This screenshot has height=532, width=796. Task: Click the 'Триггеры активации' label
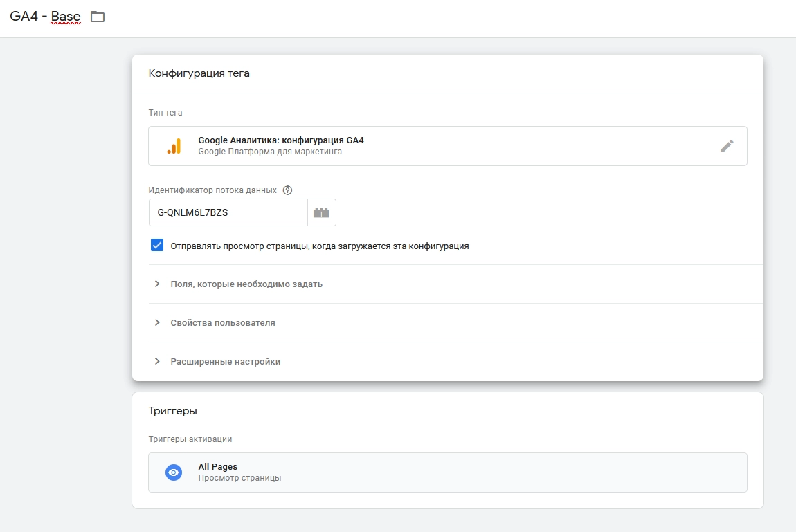click(x=190, y=439)
